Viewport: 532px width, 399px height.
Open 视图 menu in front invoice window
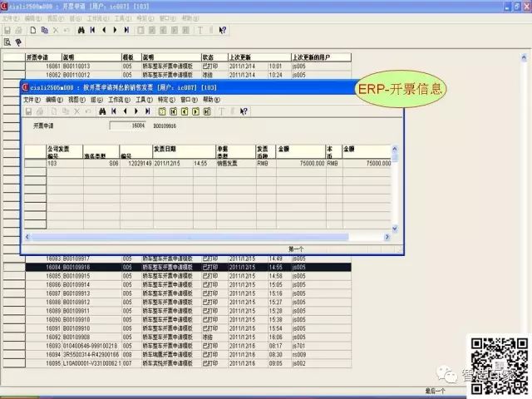point(76,100)
